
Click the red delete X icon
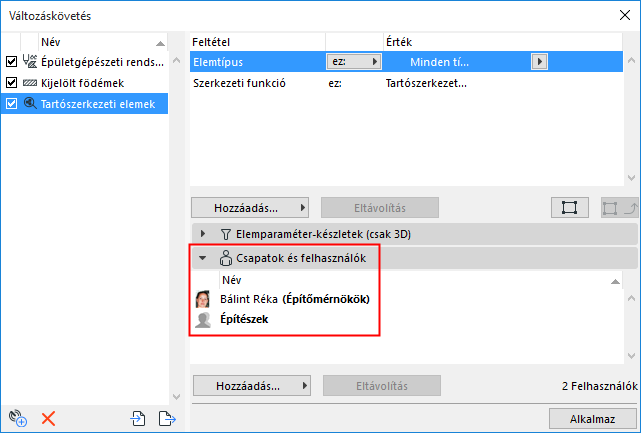(48, 419)
